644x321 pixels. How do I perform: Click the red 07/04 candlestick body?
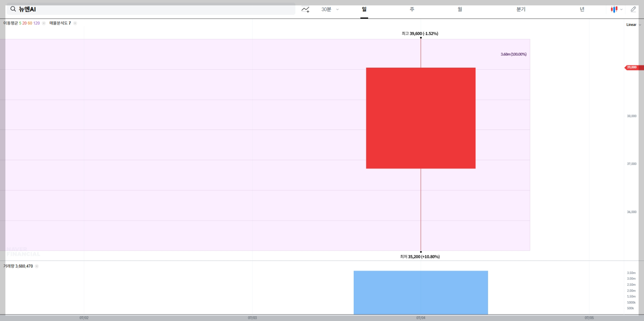[421, 118]
